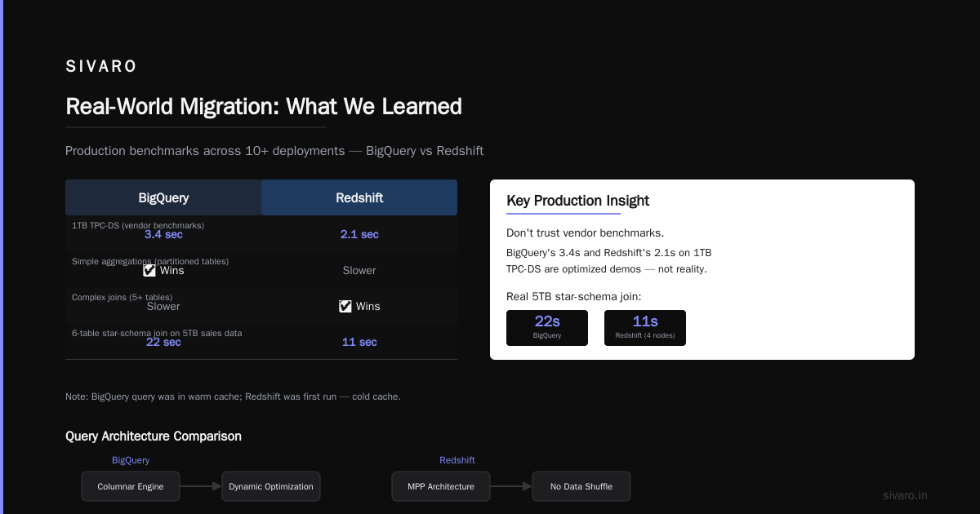
Task: Click the 2.1 sec Redshift value
Action: tap(359, 234)
